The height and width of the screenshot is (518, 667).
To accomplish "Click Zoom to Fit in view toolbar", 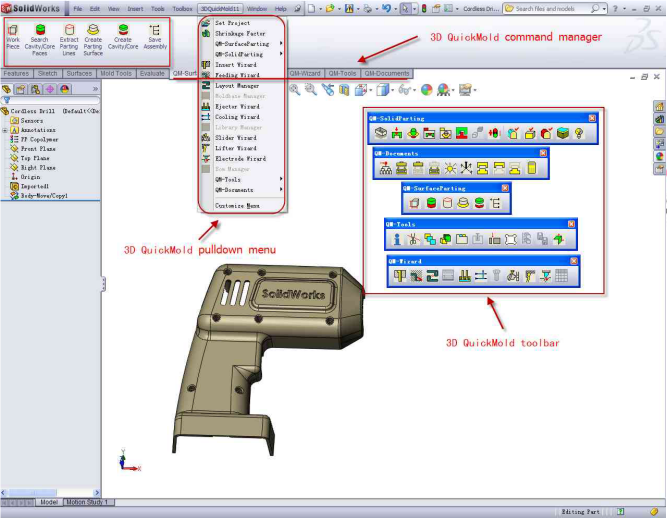I will (x=294, y=89).
